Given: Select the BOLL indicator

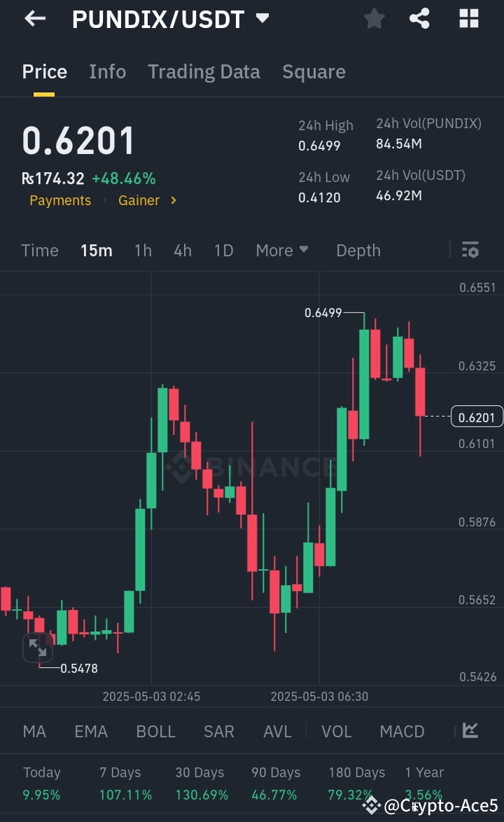Looking at the screenshot, I should 155,731.
